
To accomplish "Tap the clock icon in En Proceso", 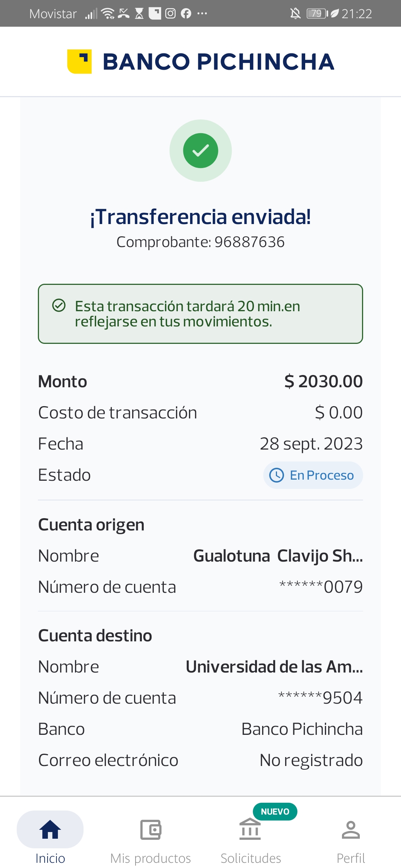I will [x=277, y=475].
